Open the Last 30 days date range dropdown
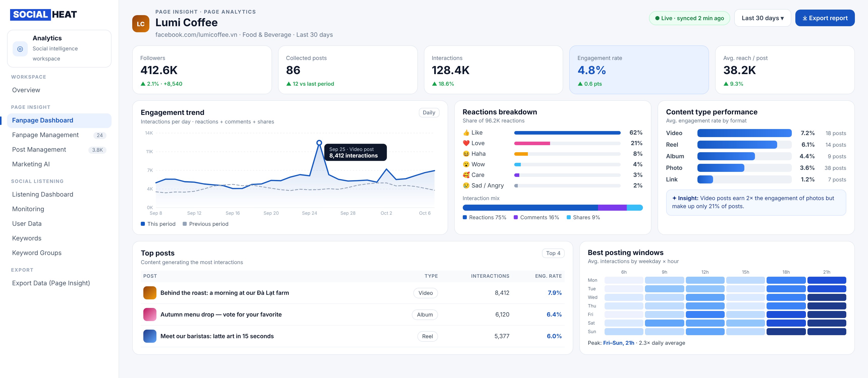The image size is (868, 378). tap(762, 18)
